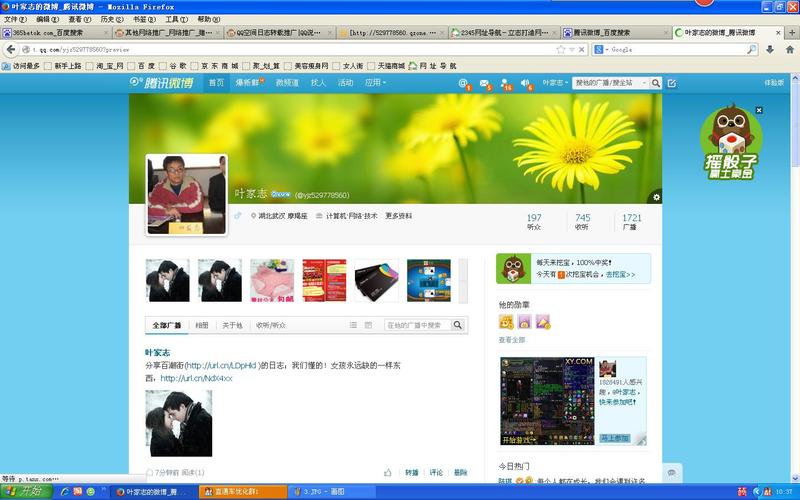Click the new listeners notification icon
Image resolution: width=800 pixels, height=500 pixels.
tap(505, 83)
